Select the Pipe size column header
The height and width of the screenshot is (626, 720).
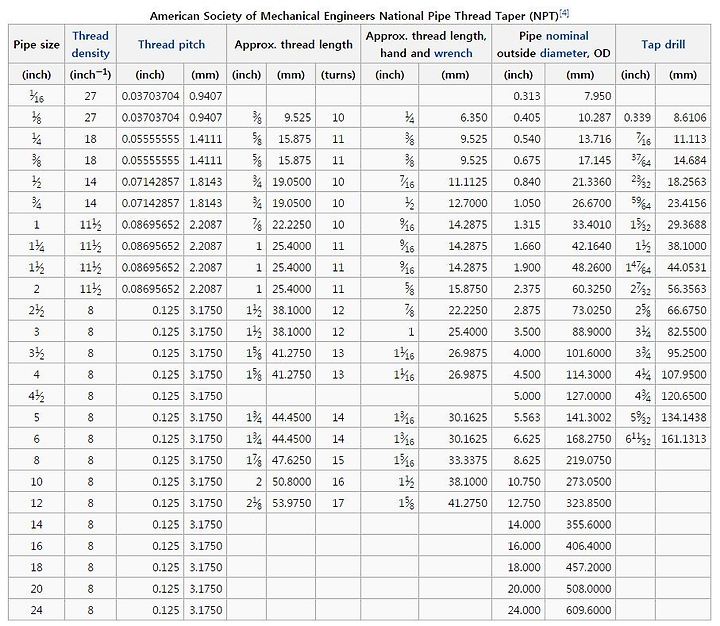[36, 45]
